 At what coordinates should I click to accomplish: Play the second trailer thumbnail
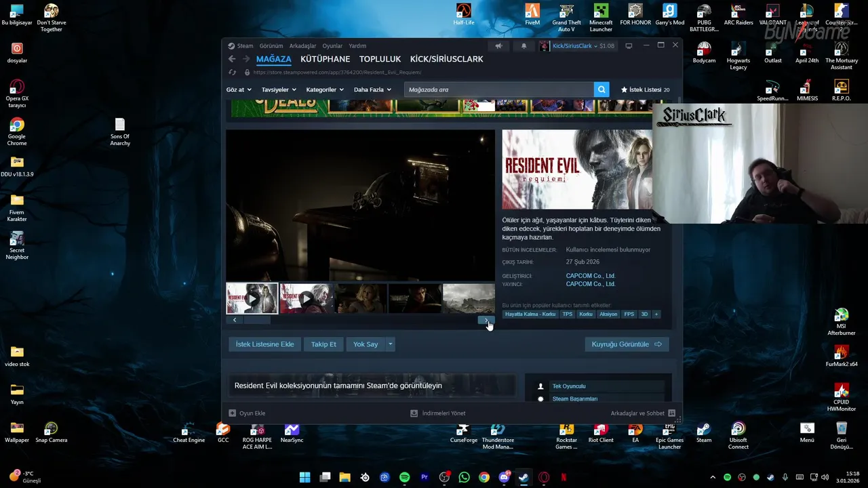click(306, 298)
